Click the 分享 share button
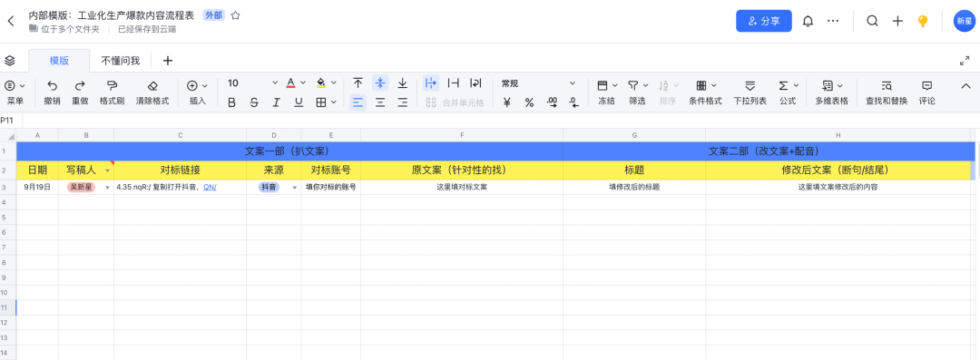This screenshot has height=360, width=980. pos(764,21)
